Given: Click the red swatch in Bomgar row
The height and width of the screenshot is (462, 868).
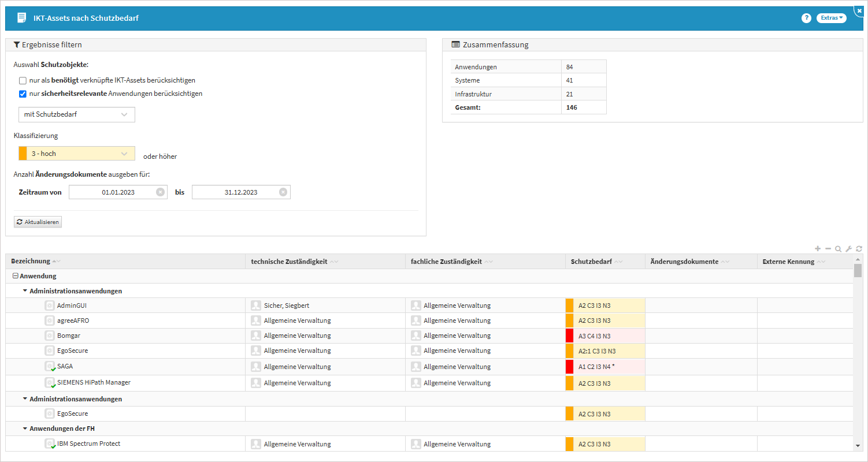Looking at the screenshot, I should point(569,336).
